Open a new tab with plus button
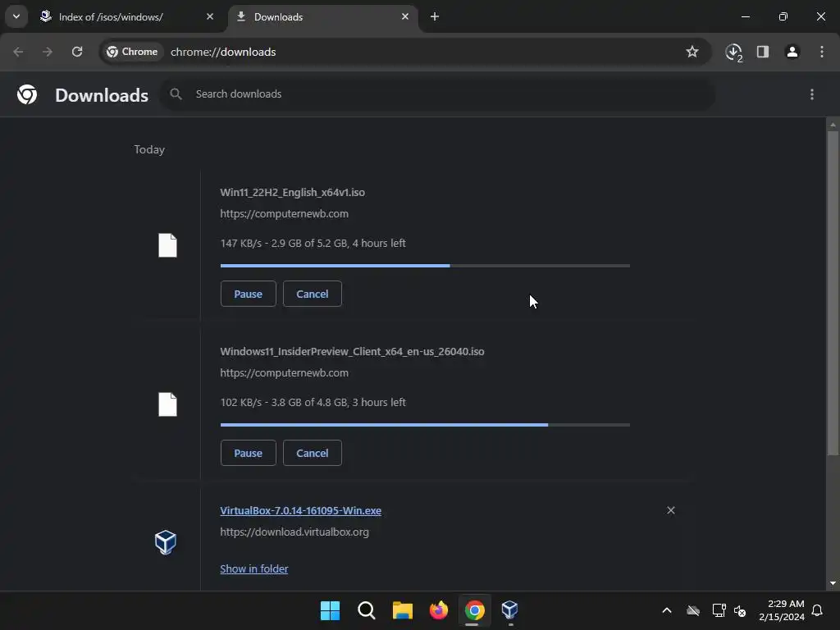The width and height of the screenshot is (840, 630). [x=435, y=16]
